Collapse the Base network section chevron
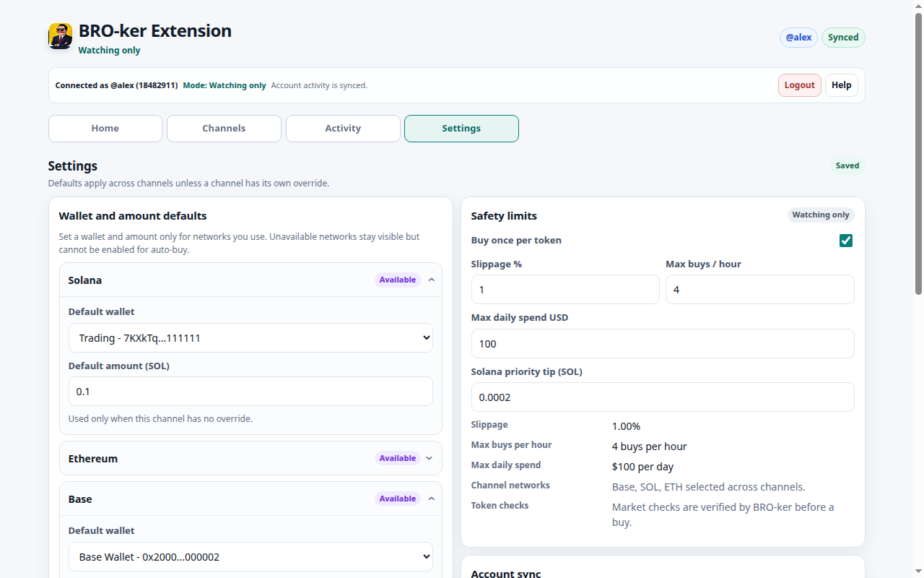 pos(431,499)
